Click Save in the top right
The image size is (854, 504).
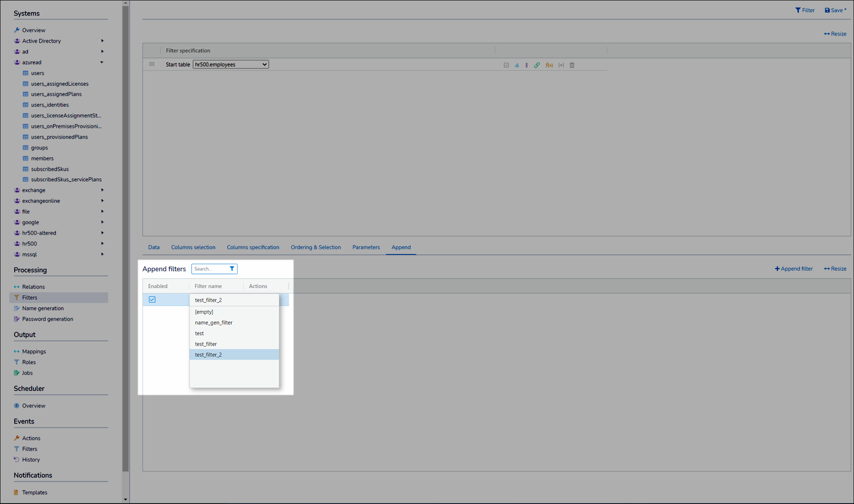coord(835,10)
